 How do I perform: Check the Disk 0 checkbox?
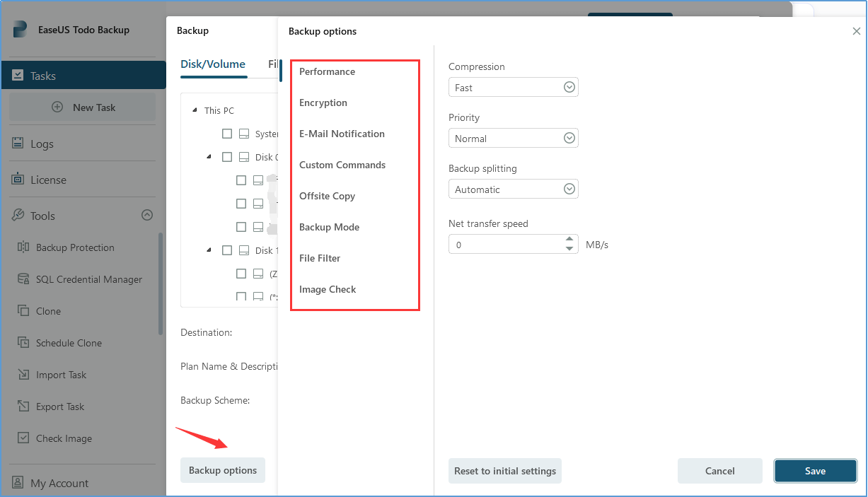coord(227,156)
